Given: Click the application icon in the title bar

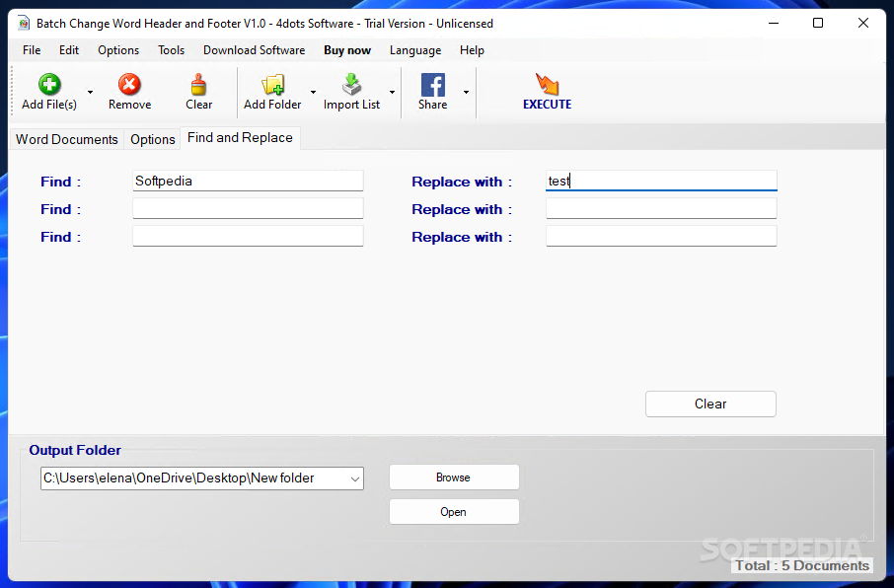Looking at the screenshot, I should 24,24.
